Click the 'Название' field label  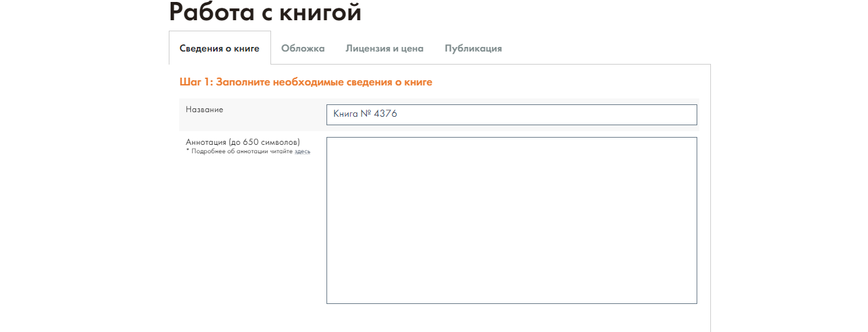(204, 110)
